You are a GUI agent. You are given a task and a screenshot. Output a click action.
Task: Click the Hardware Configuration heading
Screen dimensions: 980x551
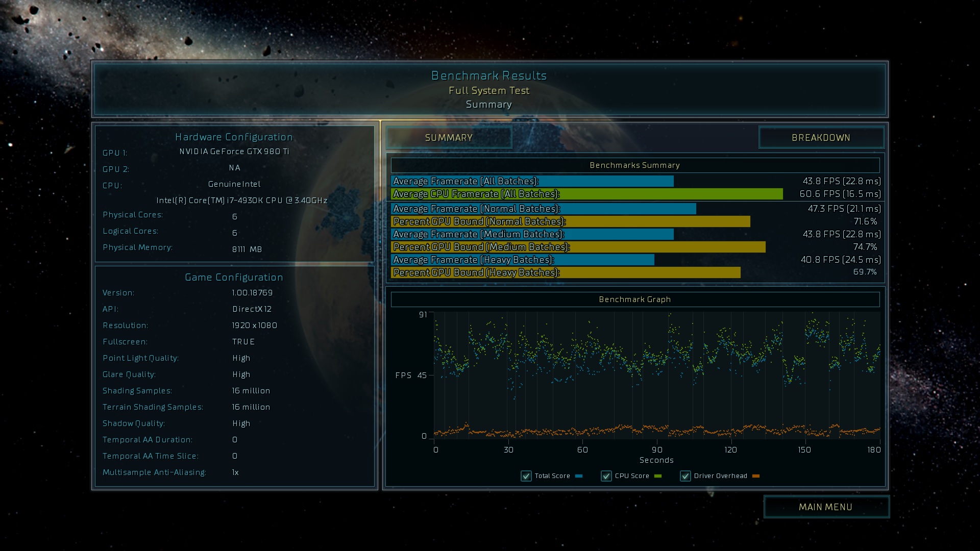tap(234, 137)
